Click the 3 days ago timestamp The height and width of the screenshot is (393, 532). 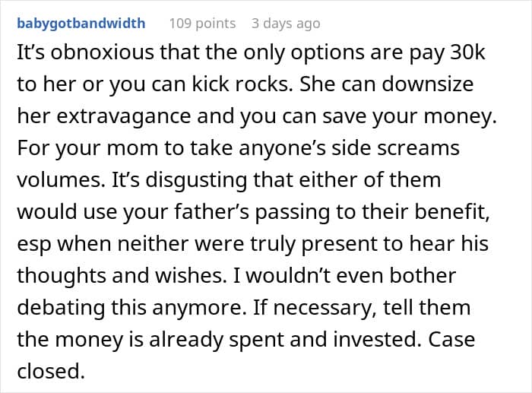point(286,23)
